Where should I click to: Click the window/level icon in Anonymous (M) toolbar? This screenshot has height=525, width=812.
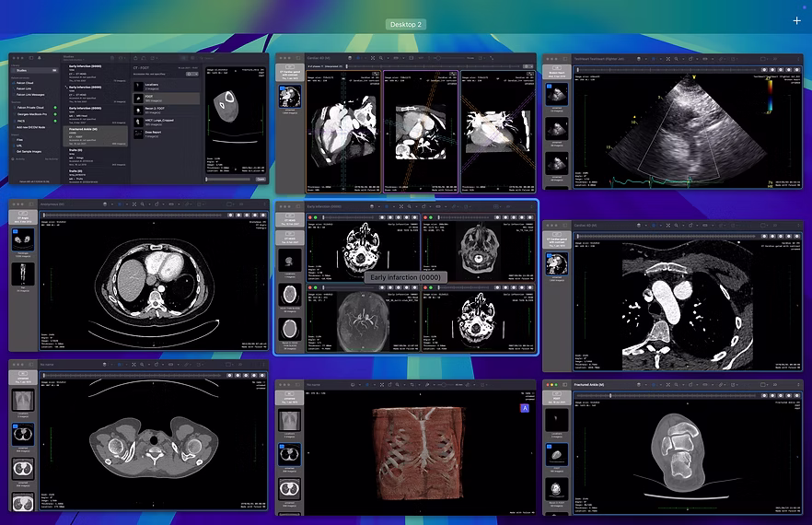pos(105,204)
